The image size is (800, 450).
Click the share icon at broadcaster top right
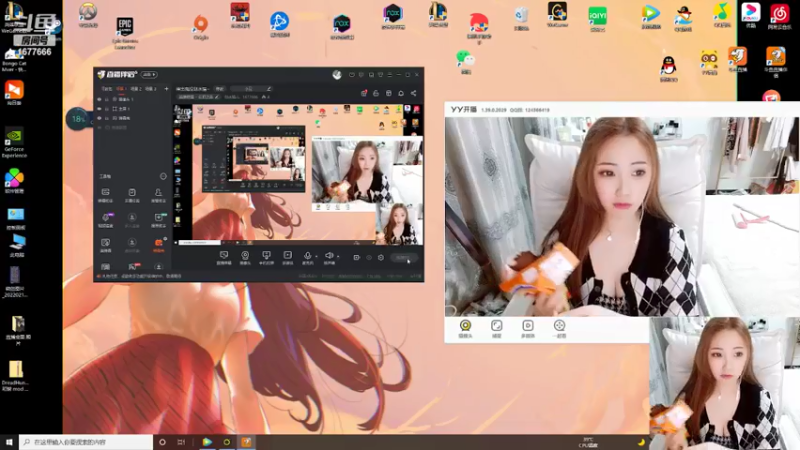(x=413, y=93)
